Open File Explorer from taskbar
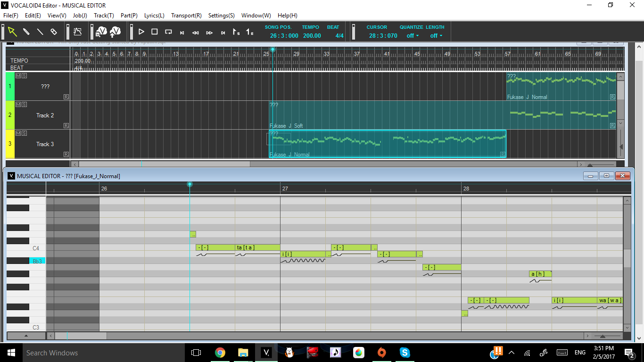Viewport: 644px width, 362px height. coord(243,352)
